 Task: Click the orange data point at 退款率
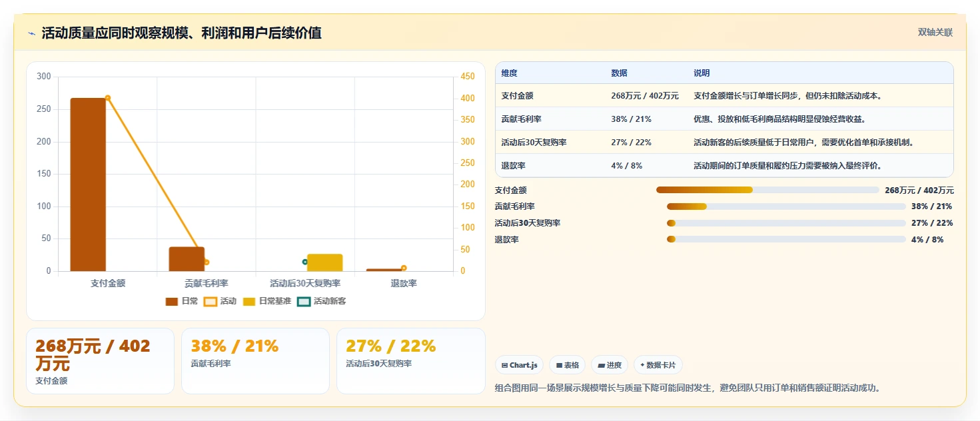click(404, 268)
